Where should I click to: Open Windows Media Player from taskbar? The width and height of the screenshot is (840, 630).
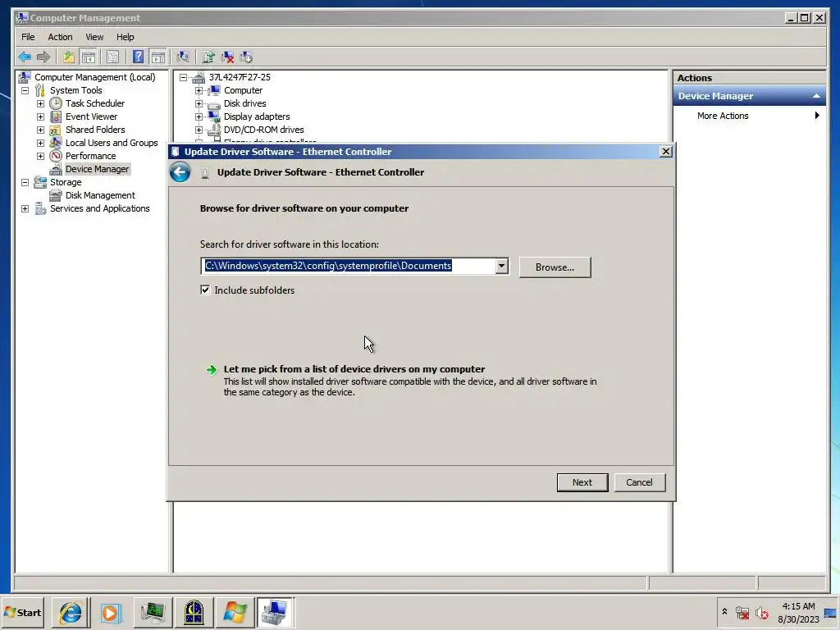tap(112, 612)
